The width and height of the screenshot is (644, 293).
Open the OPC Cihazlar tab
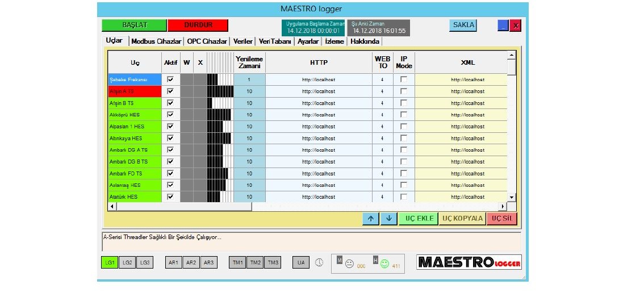click(207, 41)
